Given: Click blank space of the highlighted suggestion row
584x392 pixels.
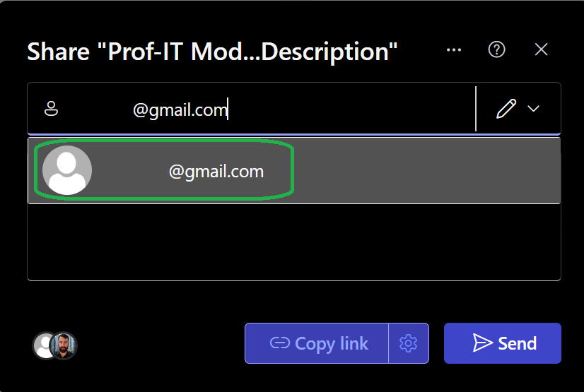Looking at the screenshot, I should pos(426,170).
